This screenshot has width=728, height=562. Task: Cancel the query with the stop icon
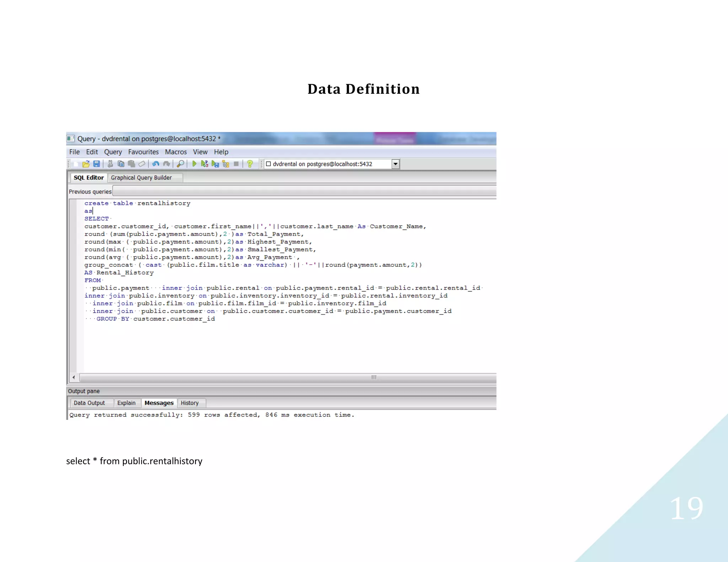point(236,164)
